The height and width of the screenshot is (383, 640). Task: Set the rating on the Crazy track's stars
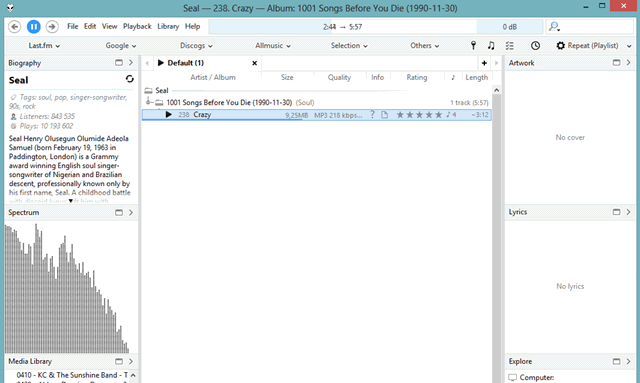click(x=419, y=115)
